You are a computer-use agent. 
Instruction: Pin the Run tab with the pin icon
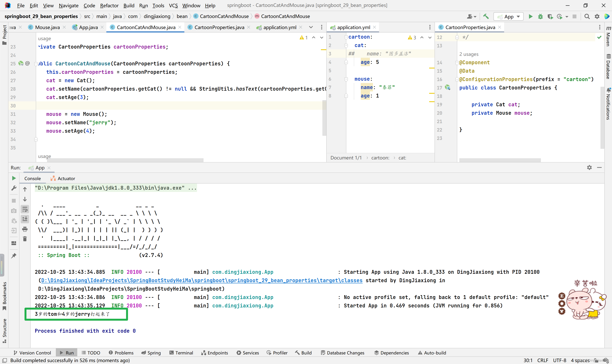14,256
